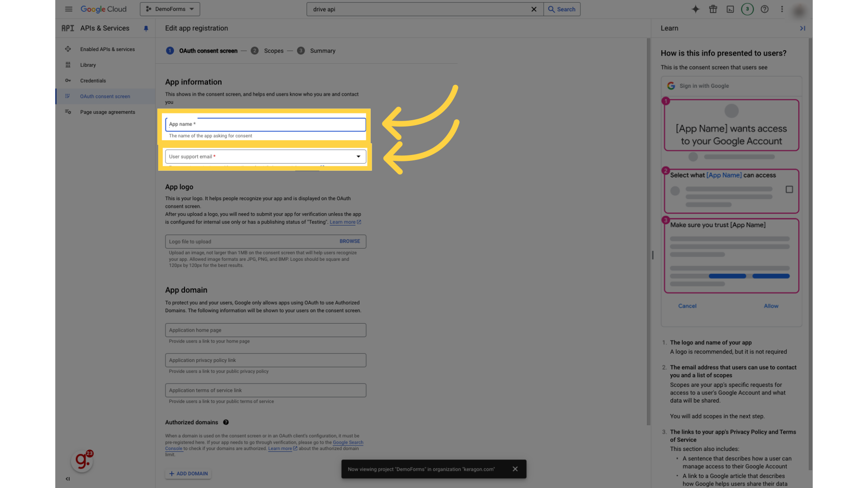
Task: Open the User support email dropdown
Action: click(266, 156)
